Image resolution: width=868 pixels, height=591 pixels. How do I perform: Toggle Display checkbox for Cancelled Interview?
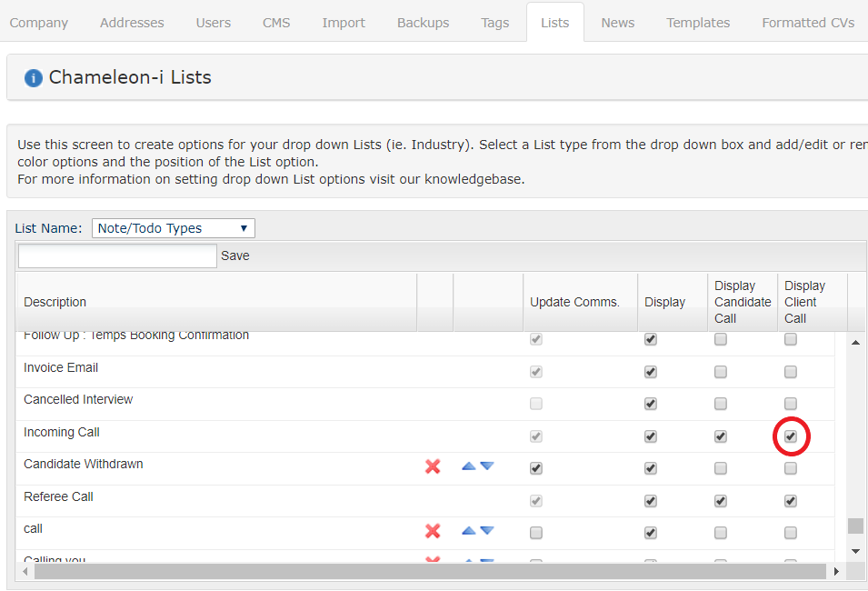[x=651, y=404]
